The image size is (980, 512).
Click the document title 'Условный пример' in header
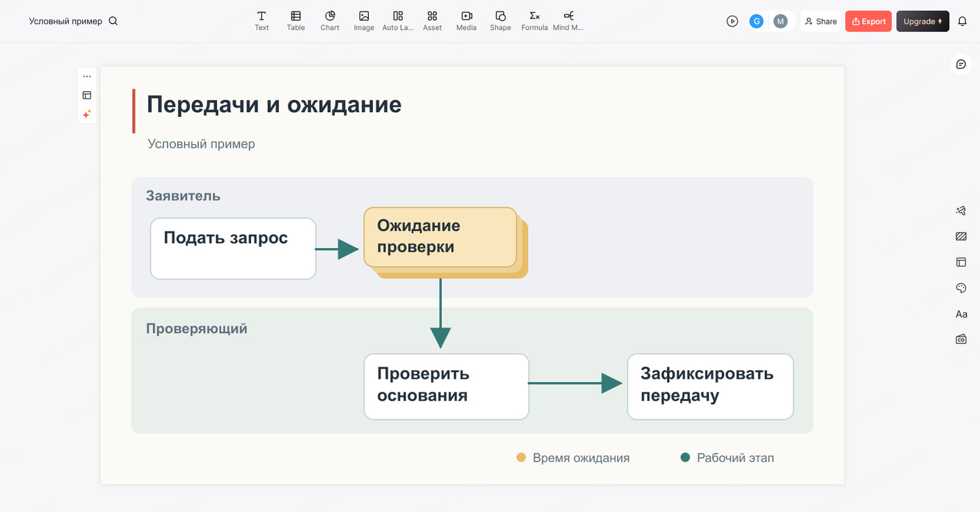(x=65, y=21)
